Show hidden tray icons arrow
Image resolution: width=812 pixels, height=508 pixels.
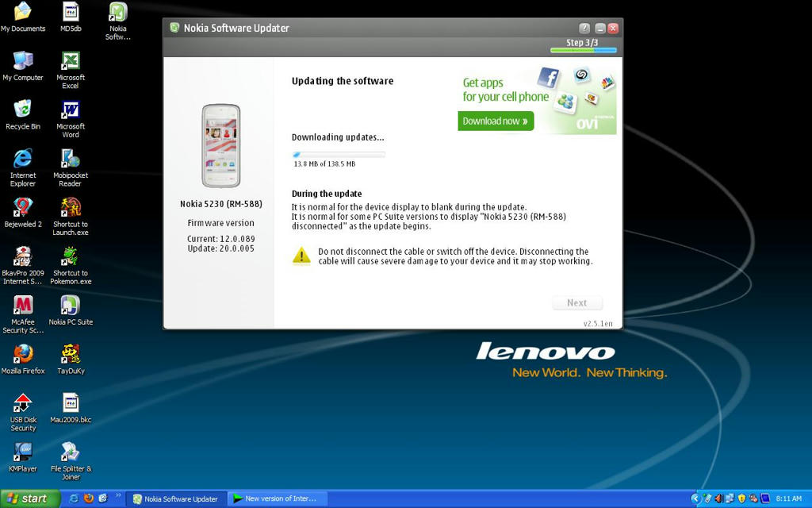(695, 498)
